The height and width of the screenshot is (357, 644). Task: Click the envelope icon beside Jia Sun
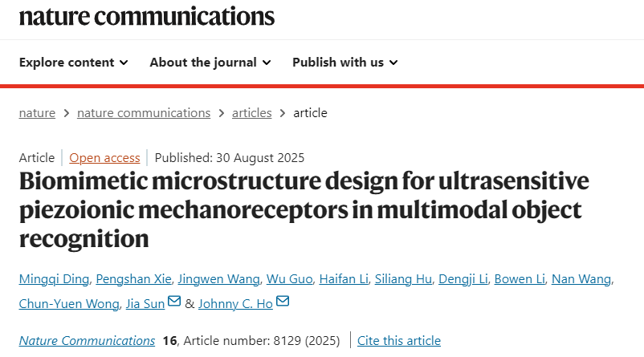click(174, 301)
